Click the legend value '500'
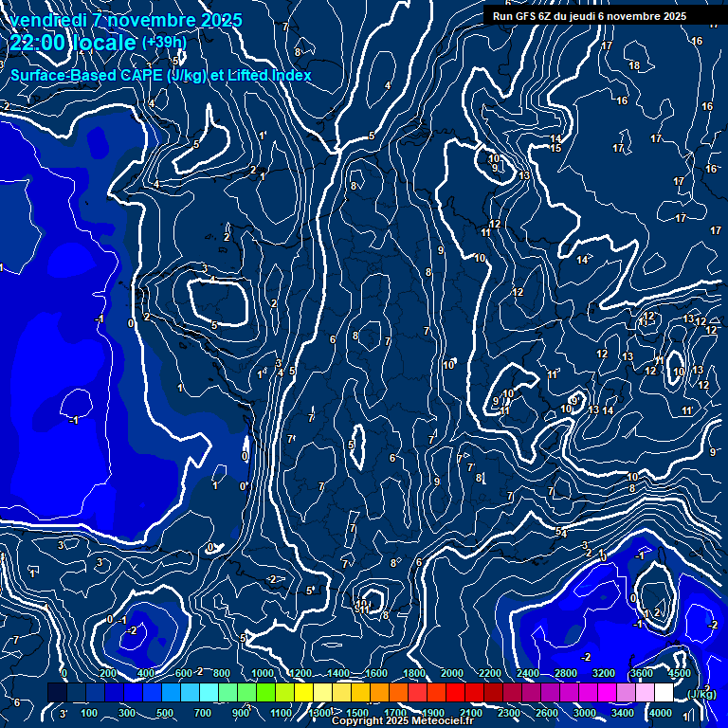This screenshot has height=728, width=728. 164,713
